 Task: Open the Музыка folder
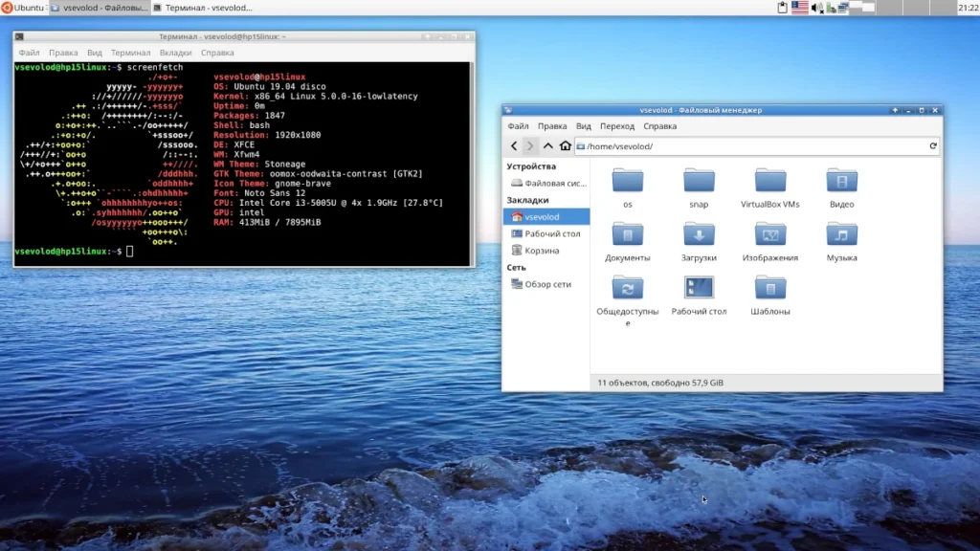click(x=841, y=235)
